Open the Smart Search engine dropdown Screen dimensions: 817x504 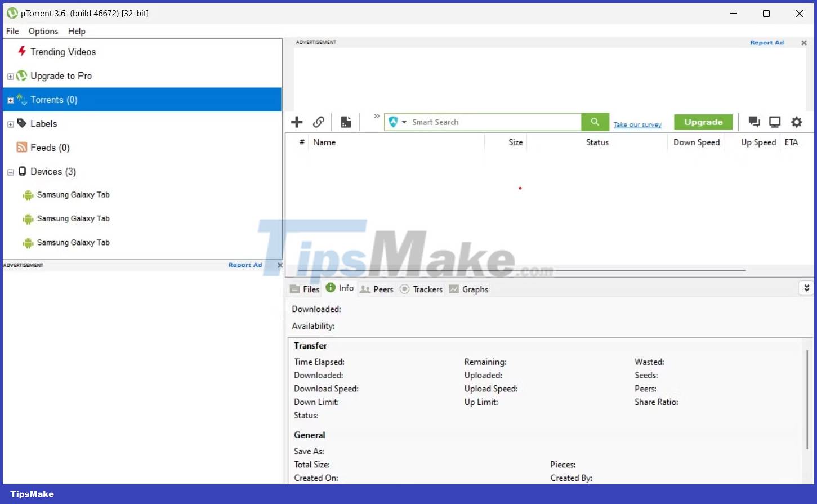[403, 122]
